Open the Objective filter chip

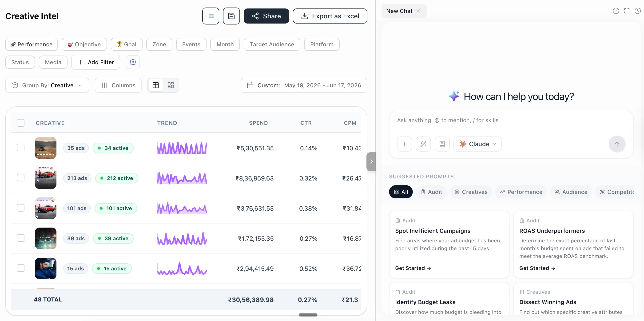coord(84,44)
